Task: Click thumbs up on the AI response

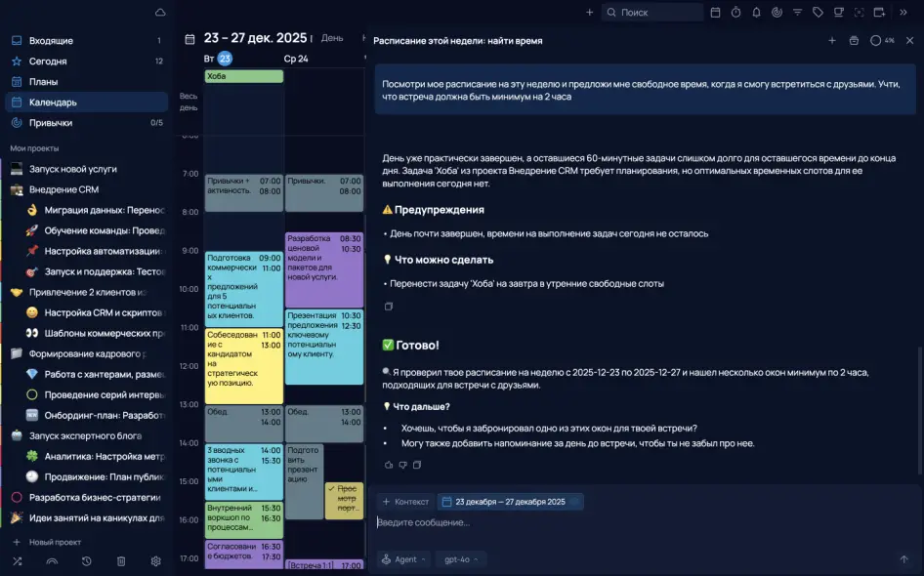Action: (388, 465)
